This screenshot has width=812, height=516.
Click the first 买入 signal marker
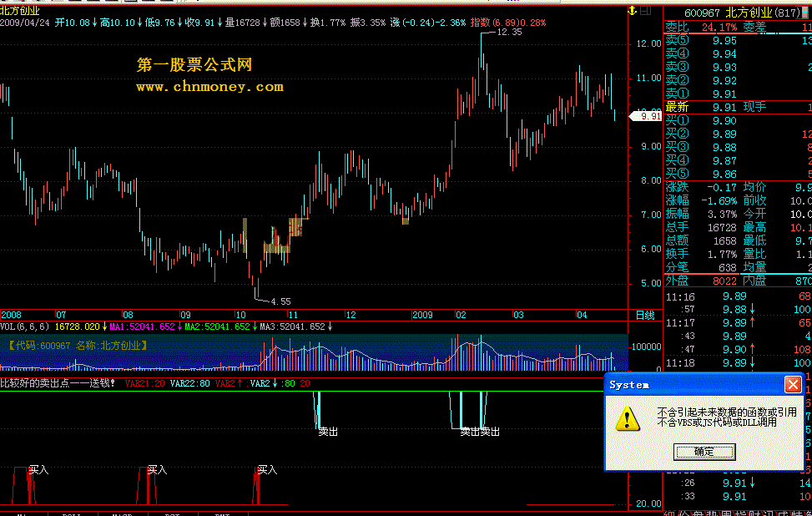click(38, 470)
